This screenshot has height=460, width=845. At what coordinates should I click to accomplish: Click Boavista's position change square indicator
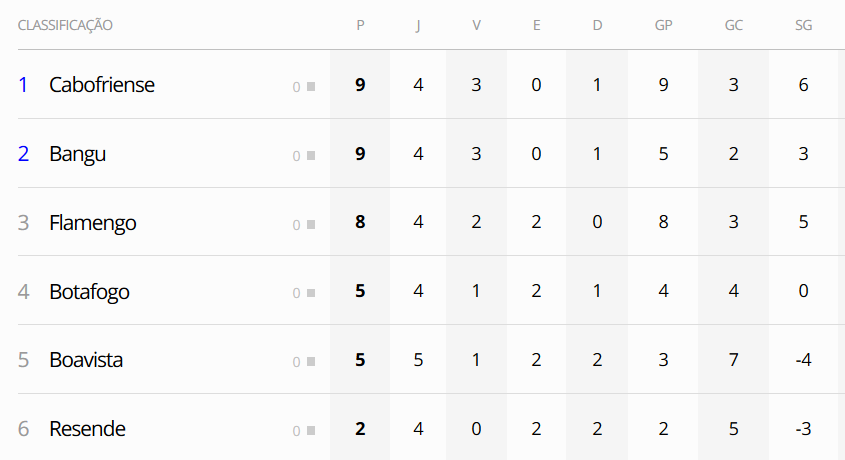coord(311,362)
